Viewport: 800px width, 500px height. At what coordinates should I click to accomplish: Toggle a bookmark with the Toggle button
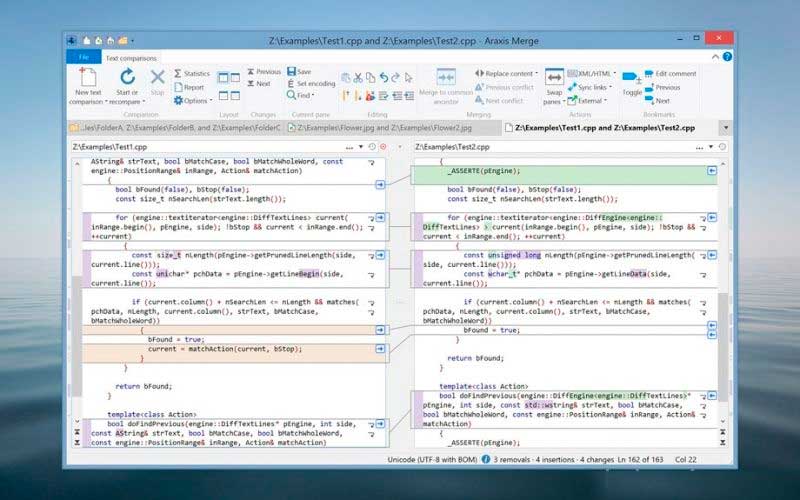[x=632, y=83]
